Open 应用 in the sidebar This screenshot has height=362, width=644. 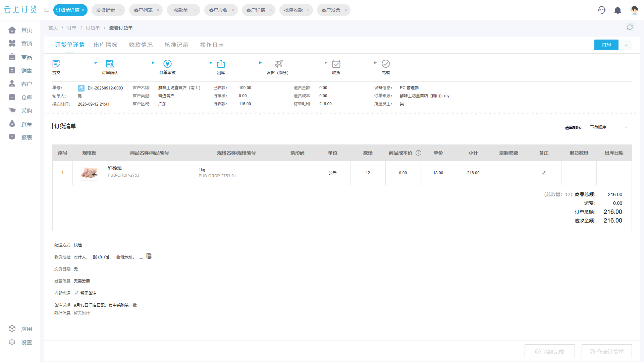pyautogui.click(x=20, y=329)
